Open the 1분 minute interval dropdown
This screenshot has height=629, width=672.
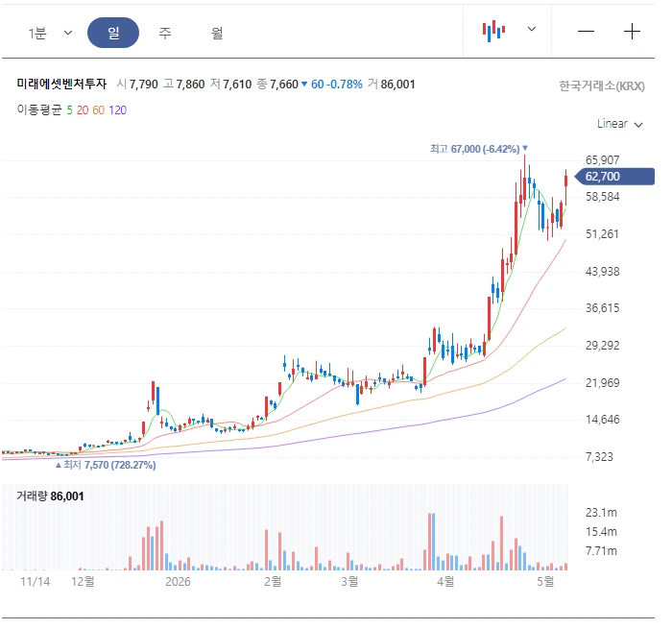tap(49, 33)
